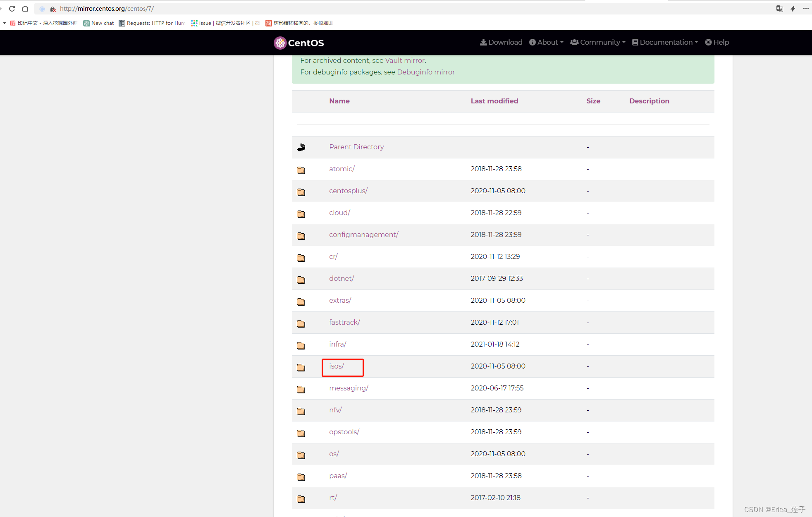The width and height of the screenshot is (812, 517).
Task: Click the translate page icon
Action: 780,9
